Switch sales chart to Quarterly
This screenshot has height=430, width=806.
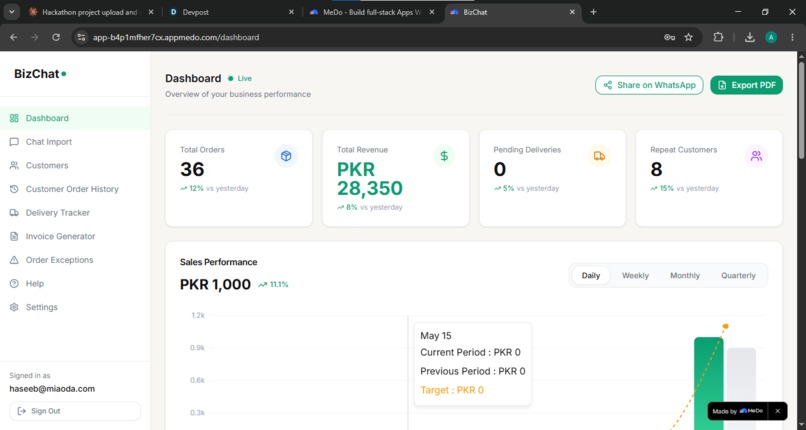pos(738,275)
